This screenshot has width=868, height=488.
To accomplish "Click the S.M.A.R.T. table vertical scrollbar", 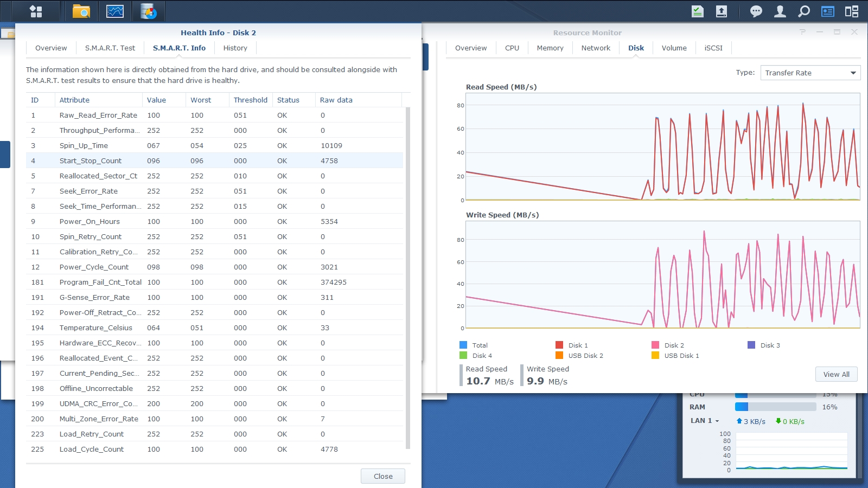I will click(408, 278).
